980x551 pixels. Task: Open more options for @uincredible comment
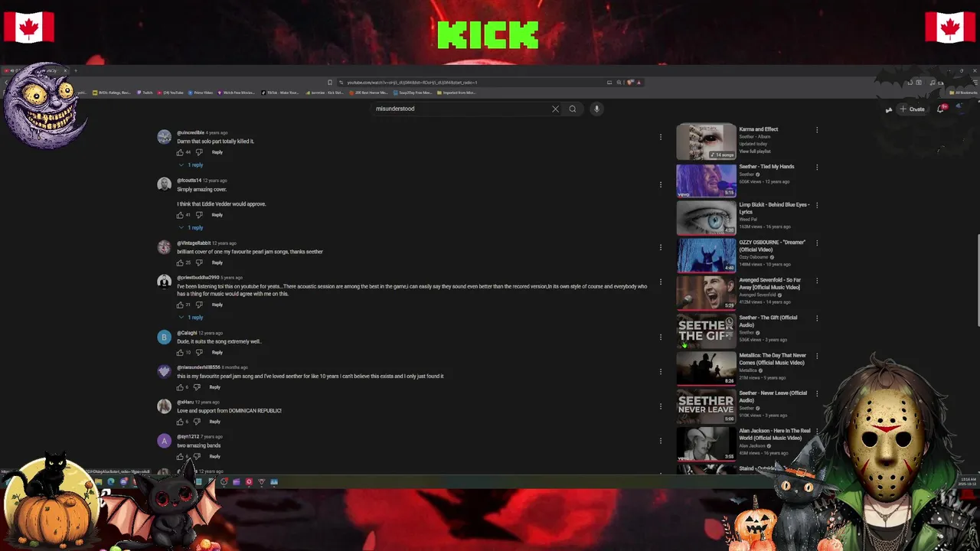661,137
